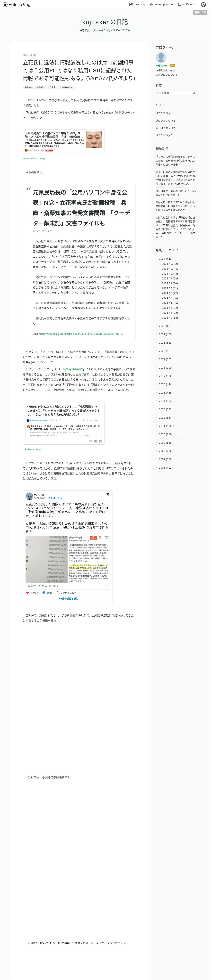Click the New Entry pencil icon
The width and height of the screenshot is (210, 980).
[131, 5]
